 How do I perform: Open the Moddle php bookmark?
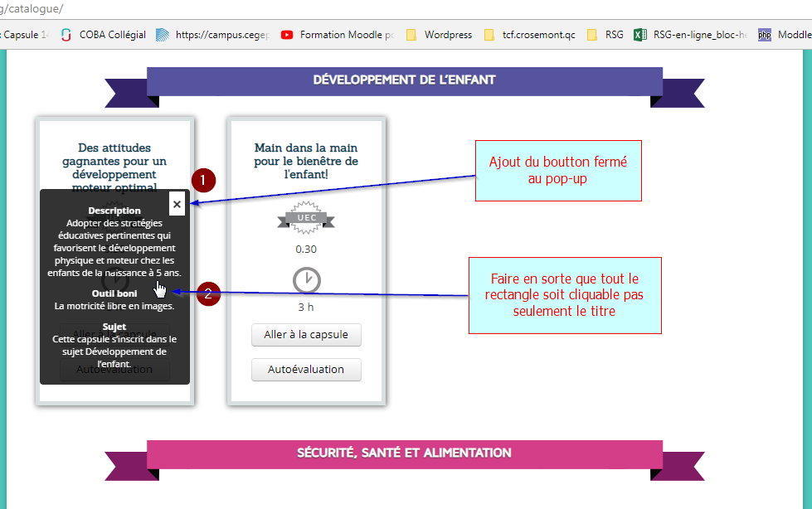(x=785, y=35)
